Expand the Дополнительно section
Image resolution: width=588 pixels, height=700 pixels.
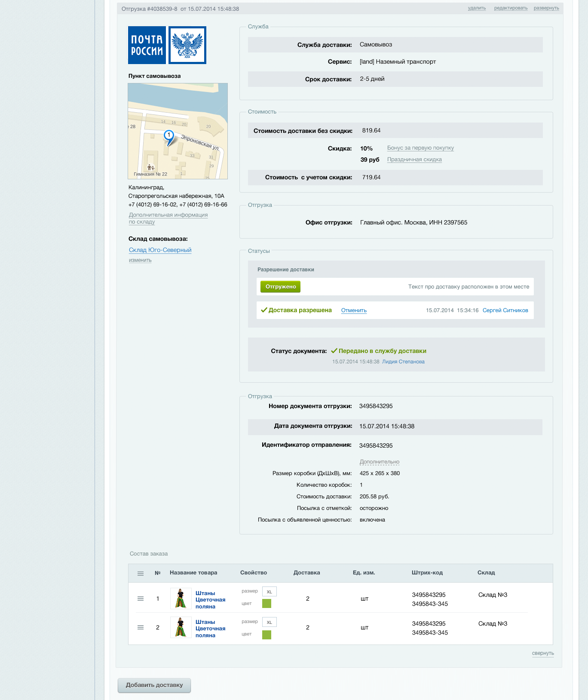(x=380, y=462)
